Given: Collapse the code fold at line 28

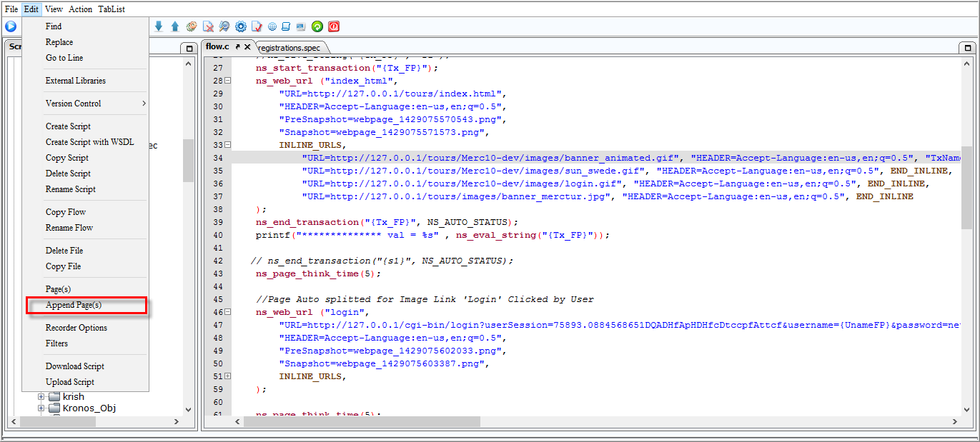Looking at the screenshot, I should (x=227, y=81).
